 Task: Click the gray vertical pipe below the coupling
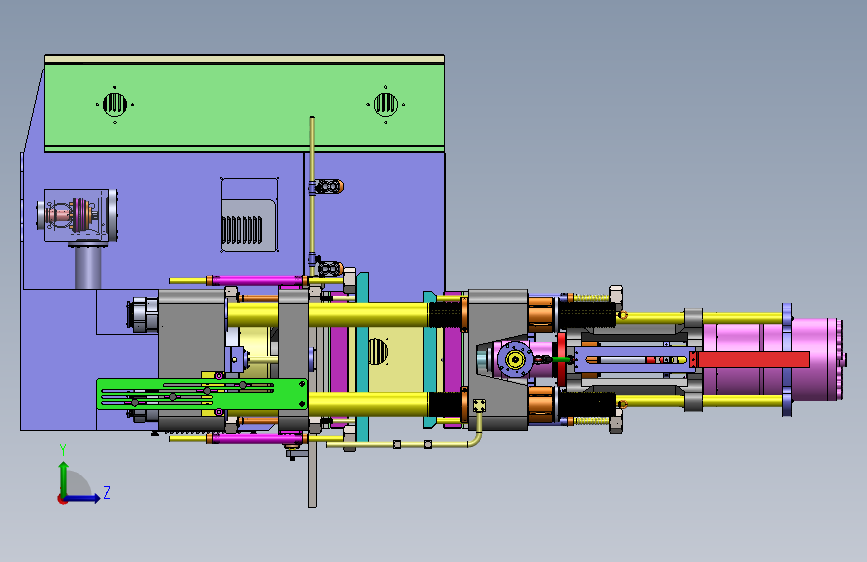[x=88, y=267]
